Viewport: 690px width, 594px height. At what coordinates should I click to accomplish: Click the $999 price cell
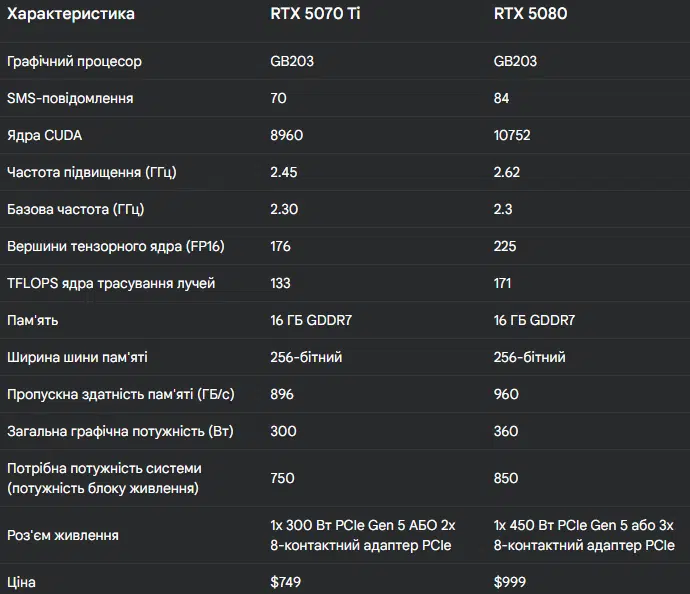510,581
